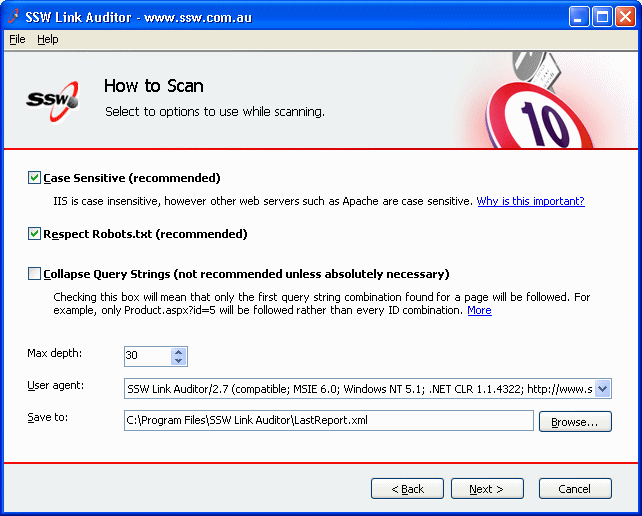Screen dimensions: 642x516
Task: Click the SSW logo in header
Action: tap(51, 99)
